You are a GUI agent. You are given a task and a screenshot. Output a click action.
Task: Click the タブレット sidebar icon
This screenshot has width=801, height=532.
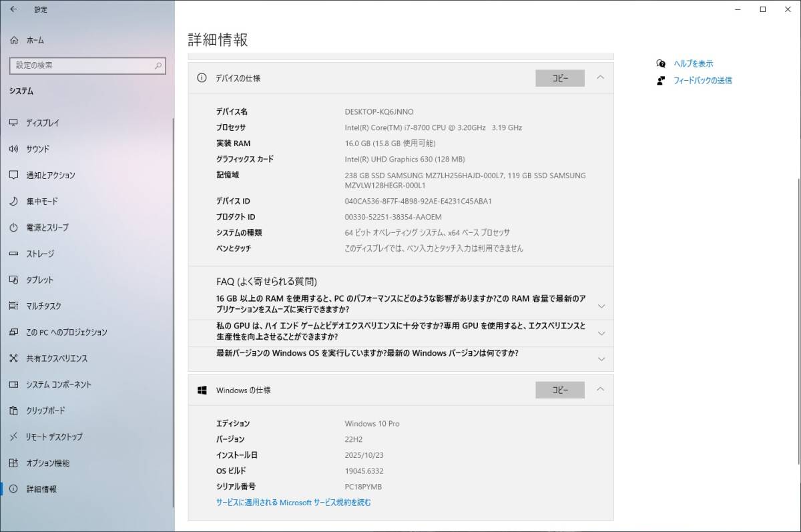13,280
